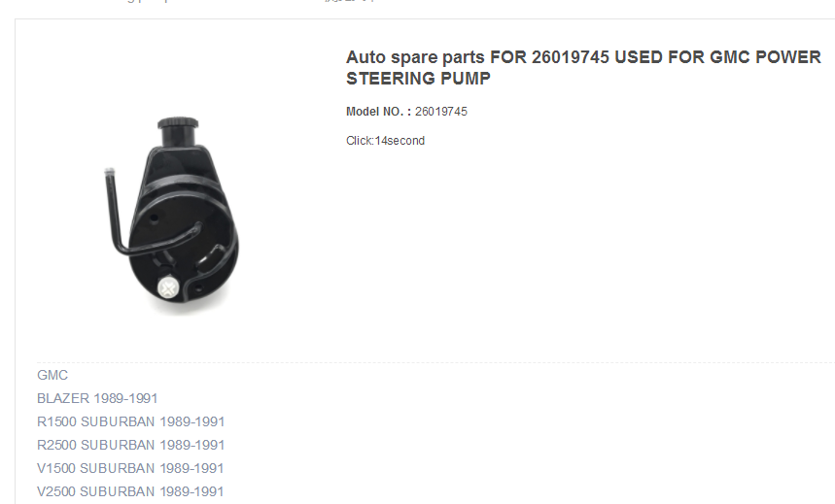Image resolution: width=835 pixels, height=504 pixels.
Task: Select R2500 SUBURBAN 1989-1991 entry
Action: tap(131, 445)
